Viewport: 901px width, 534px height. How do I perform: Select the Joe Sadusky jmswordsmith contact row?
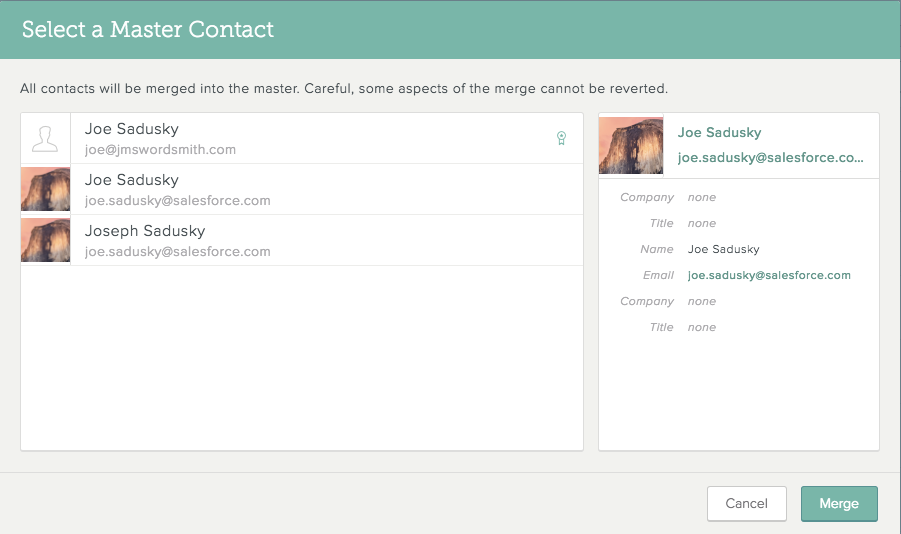tap(302, 139)
